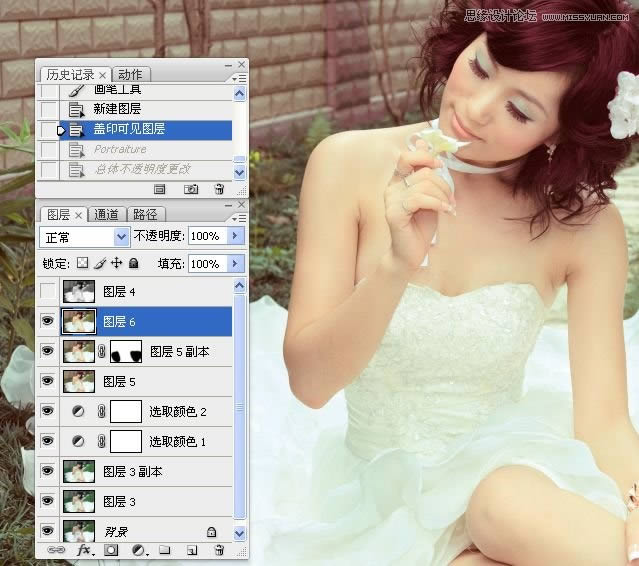Image resolution: width=639 pixels, height=566 pixels.
Task: Add a layer mask using bottom icon
Action: tap(111, 550)
